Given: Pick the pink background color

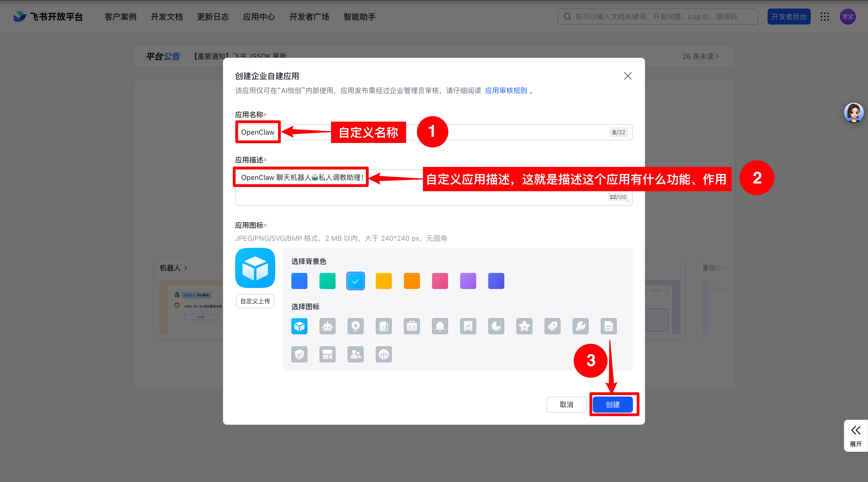Looking at the screenshot, I should (x=440, y=281).
